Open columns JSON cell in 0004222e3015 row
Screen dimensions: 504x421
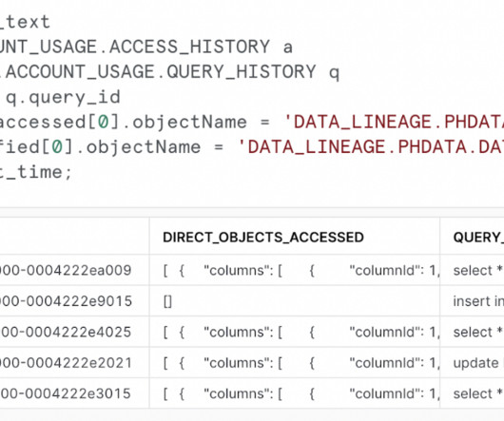tap(295, 393)
